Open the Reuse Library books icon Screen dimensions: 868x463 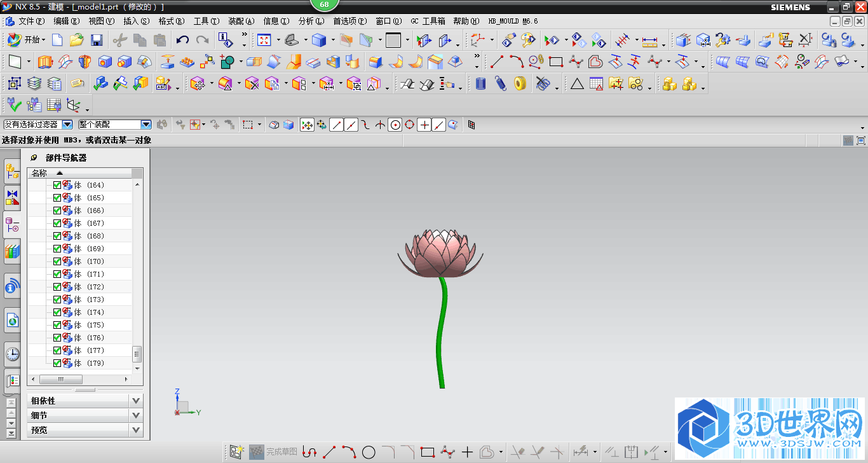12,252
